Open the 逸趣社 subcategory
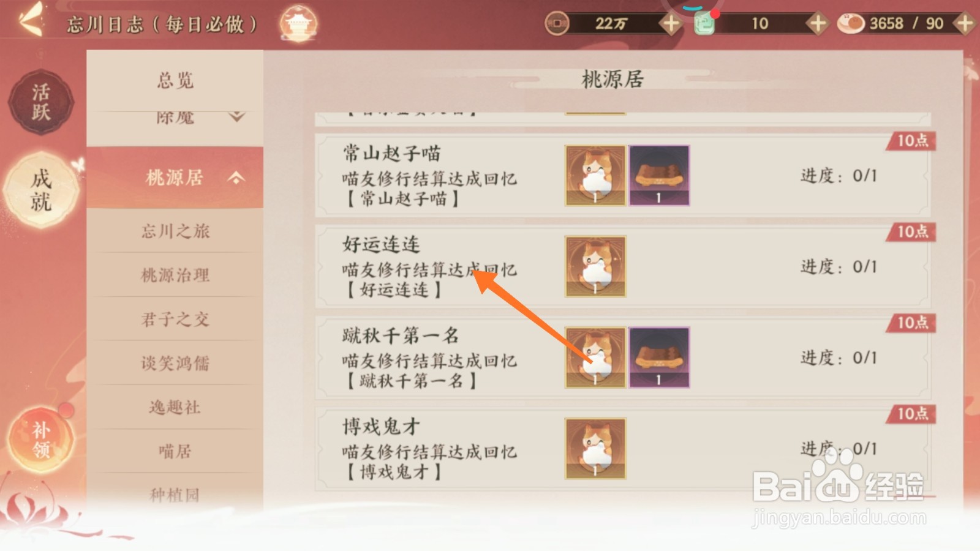980x551 pixels. click(x=175, y=407)
